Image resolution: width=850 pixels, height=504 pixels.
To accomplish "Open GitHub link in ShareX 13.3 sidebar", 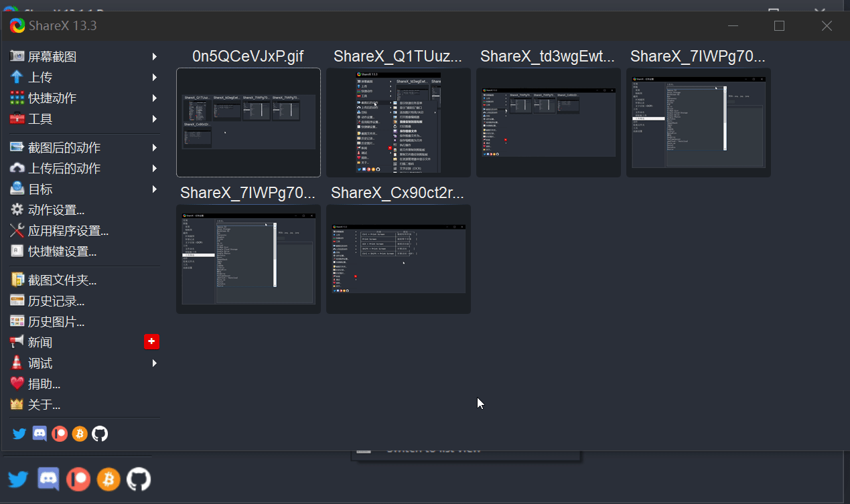I will [100, 434].
